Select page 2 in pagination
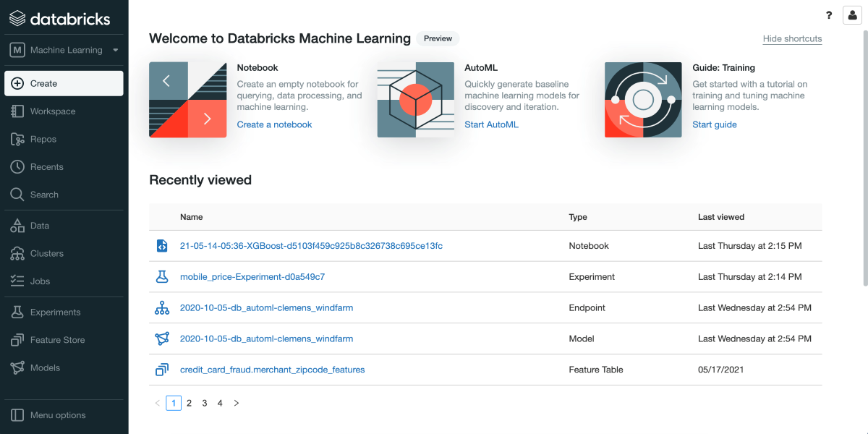The width and height of the screenshot is (868, 434). click(x=190, y=403)
